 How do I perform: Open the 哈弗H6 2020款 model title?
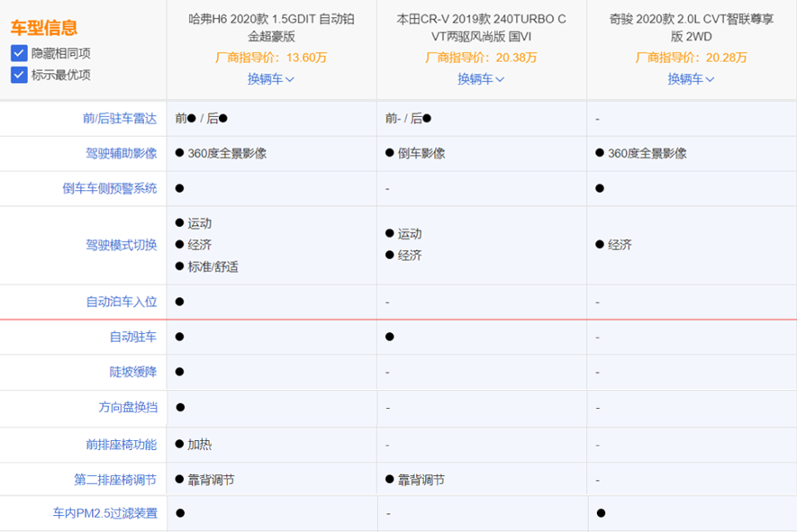click(271, 27)
